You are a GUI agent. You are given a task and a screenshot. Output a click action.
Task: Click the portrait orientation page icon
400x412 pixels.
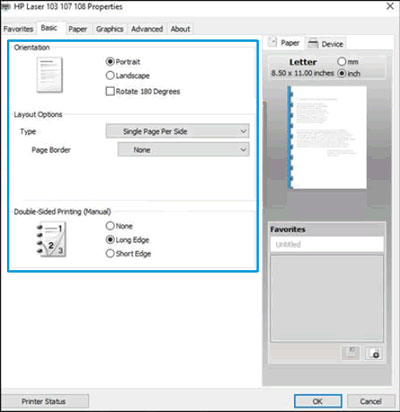click(50, 75)
